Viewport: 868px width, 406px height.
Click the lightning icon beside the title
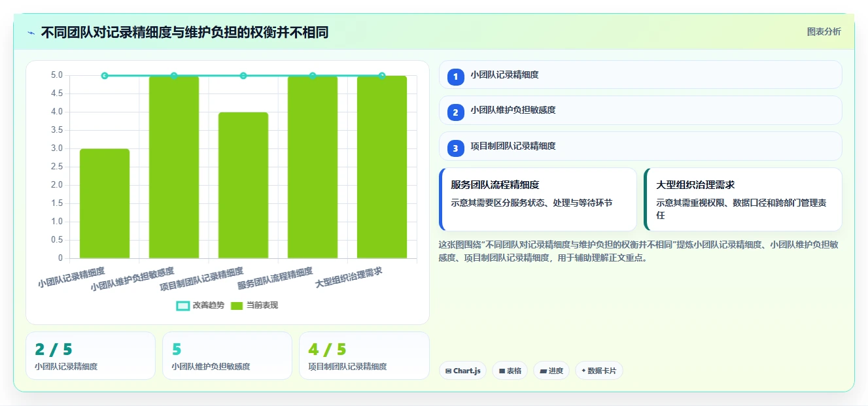[31, 33]
